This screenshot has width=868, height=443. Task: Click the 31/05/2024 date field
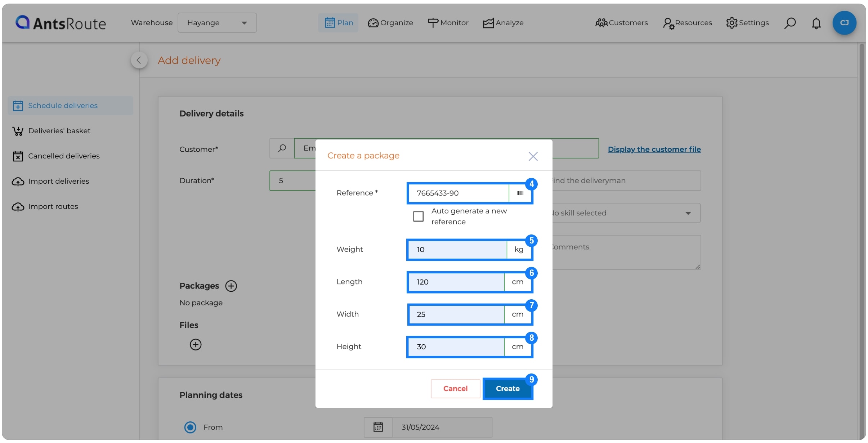coord(442,427)
